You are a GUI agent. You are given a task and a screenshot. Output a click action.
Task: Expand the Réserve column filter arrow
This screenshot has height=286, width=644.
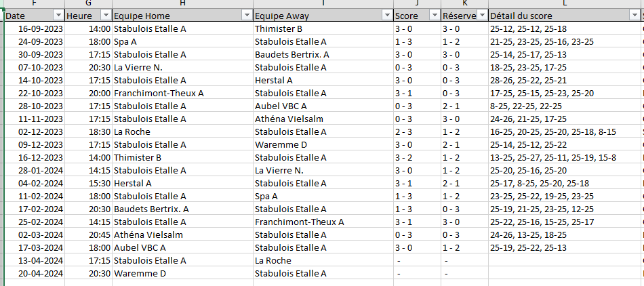(x=482, y=16)
